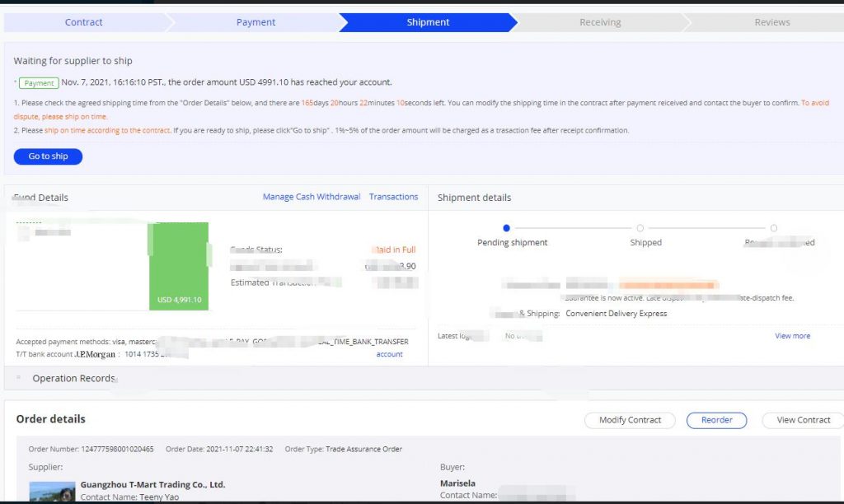Image resolution: width=844 pixels, height=504 pixels.
Task: Open the Contract step tab
Action: (x=84, y=22)
